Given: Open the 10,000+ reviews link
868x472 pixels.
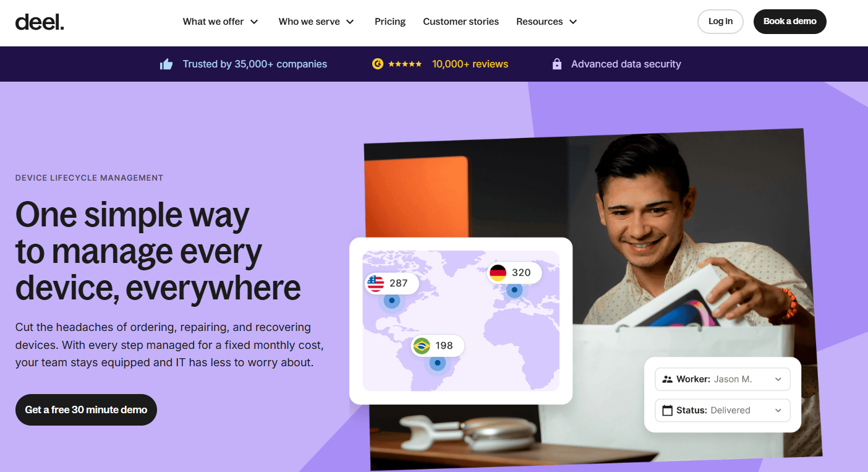Looking at the screenshot, I should pos(470,64).
